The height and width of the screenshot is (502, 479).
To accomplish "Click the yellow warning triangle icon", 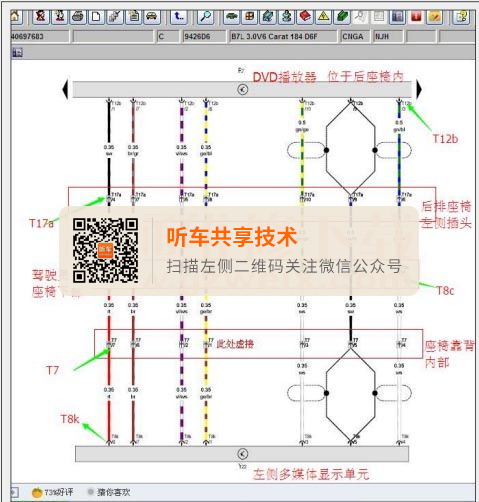I will 323,17.
